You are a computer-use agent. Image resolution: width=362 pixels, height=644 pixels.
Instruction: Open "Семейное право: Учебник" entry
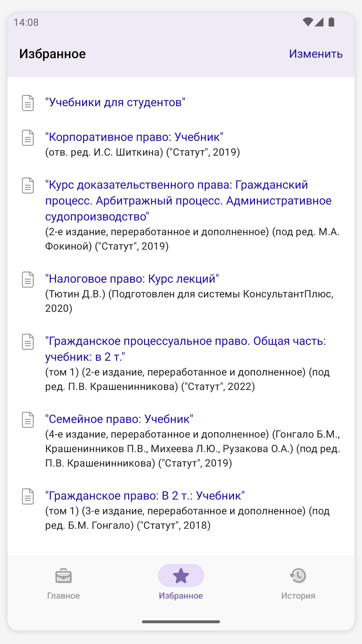(x=119, y=419)
